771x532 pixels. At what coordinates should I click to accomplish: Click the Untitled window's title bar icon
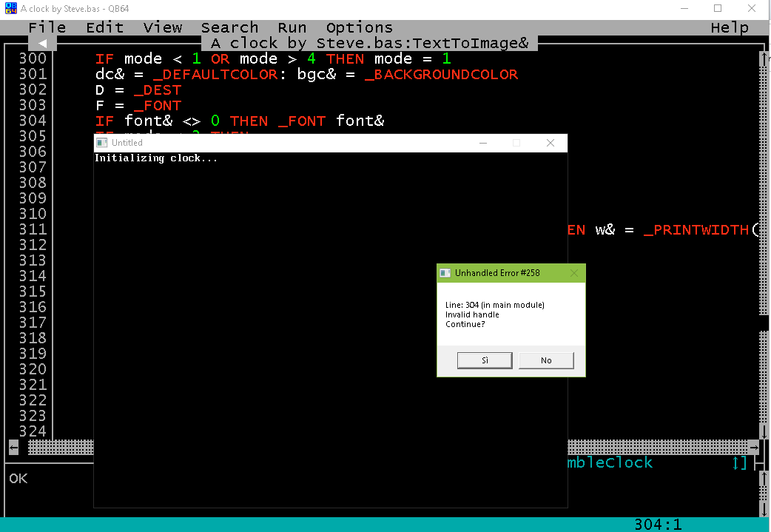pos(102,143)
